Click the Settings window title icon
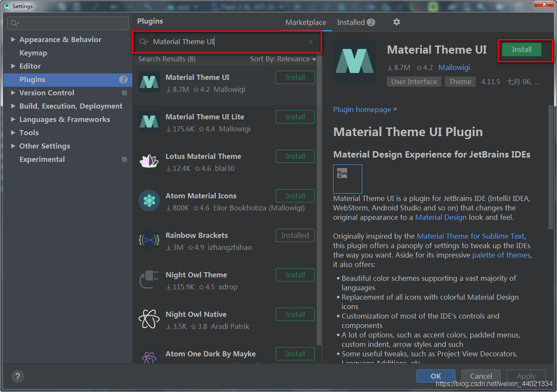Viewport: 557px width, 392px height. click(x=6, y=6)
